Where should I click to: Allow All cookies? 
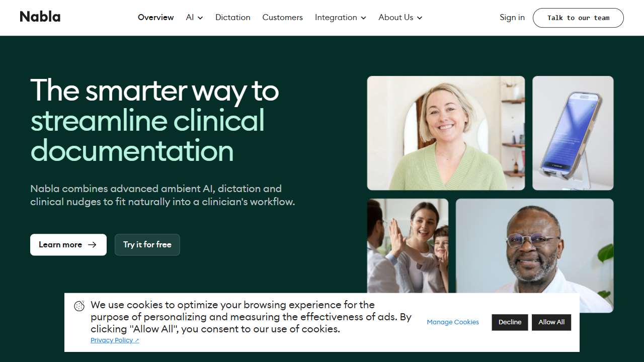tap(551, 322)
